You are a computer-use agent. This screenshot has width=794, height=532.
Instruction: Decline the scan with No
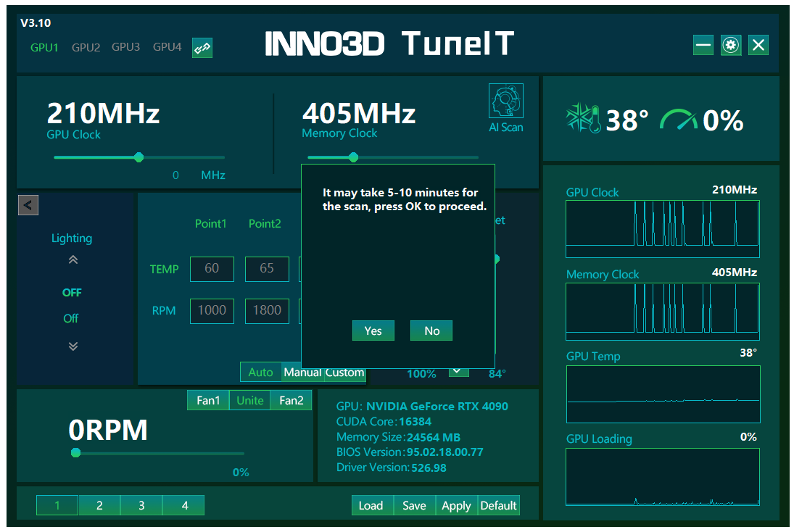(431, 331)
